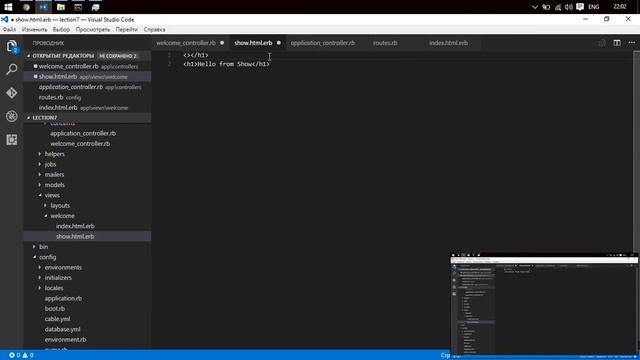The height and width of the screenshot is (360, 640).
Task: Open the Справка menu
Action: [154, 29]
